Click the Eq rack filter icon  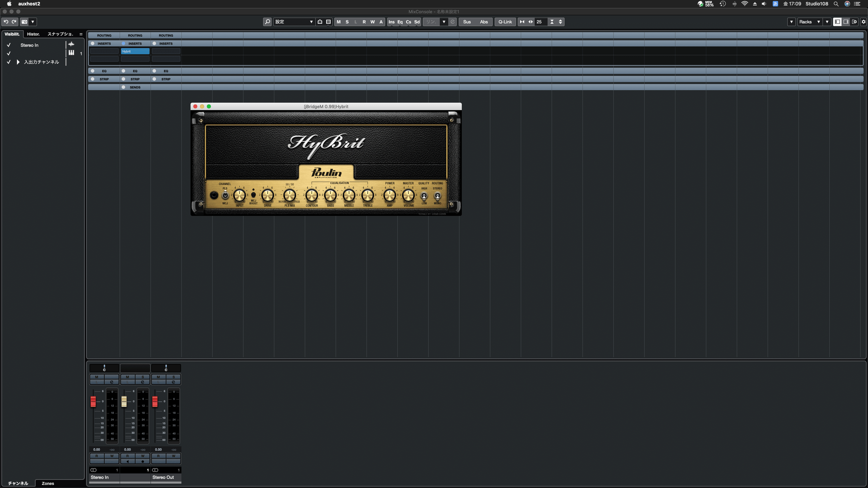click(x=400, y=22)
